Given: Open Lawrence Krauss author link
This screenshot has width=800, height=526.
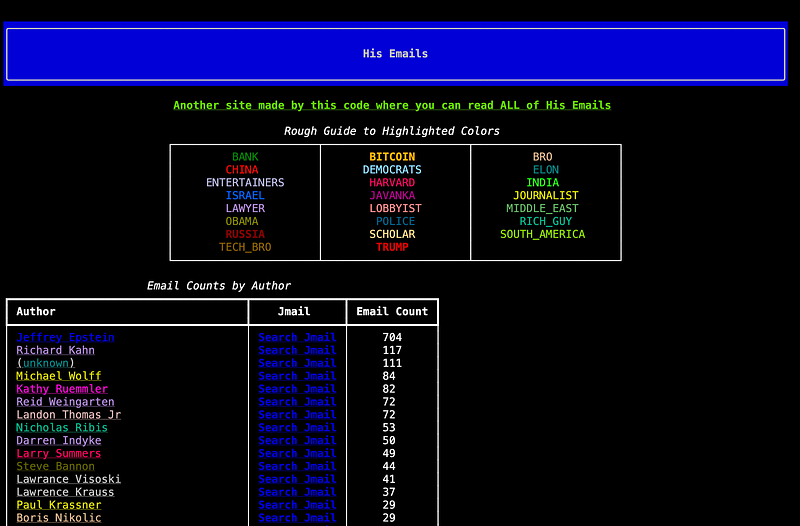Looking at the screenshot, I should click(x=65, y=492).
